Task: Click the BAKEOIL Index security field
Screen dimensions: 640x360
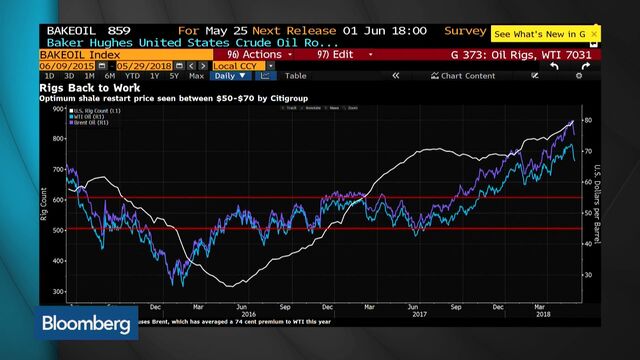Action: (126, 55)
